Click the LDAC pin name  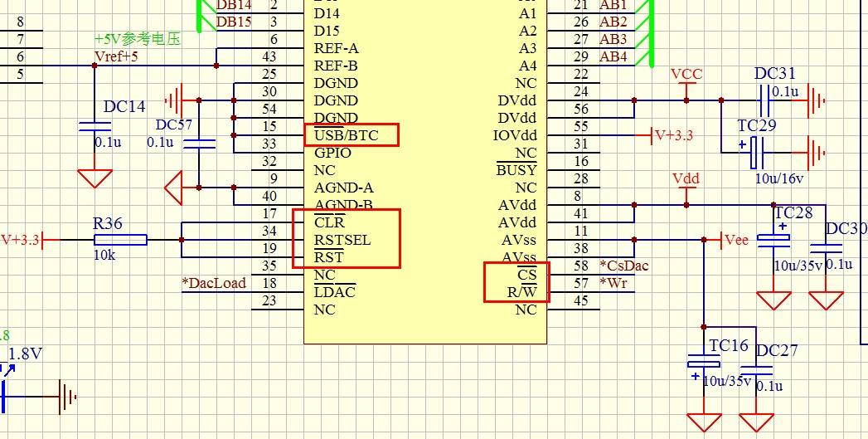pos(334,292)
